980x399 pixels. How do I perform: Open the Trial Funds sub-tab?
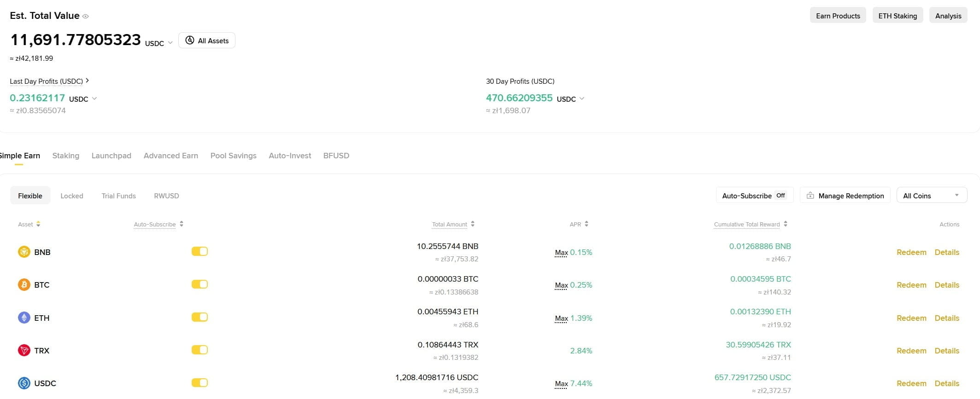point(119,196)
